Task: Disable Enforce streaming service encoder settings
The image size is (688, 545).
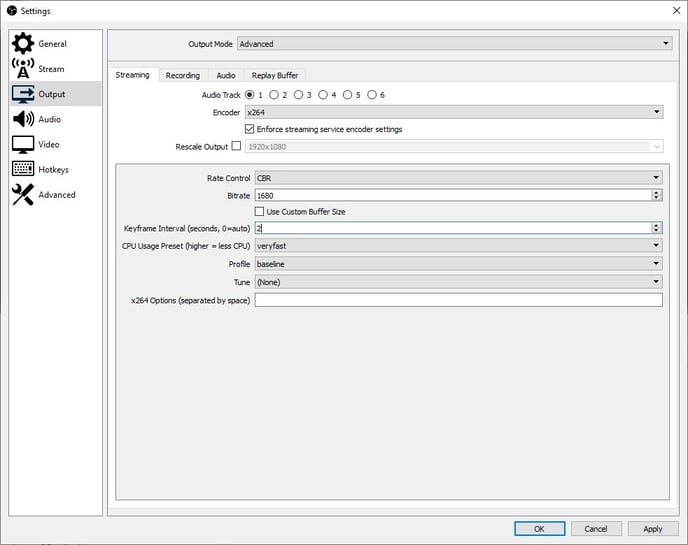Action: click(x=250, y=129)
